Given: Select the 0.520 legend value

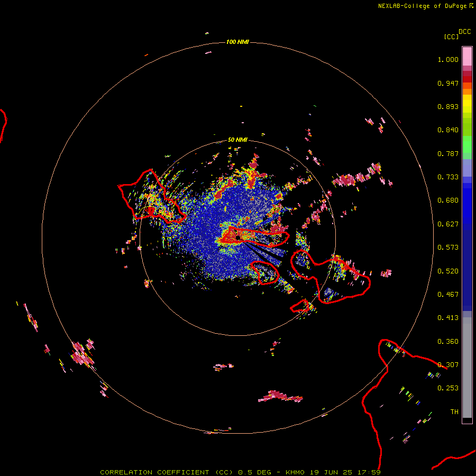Looking at the screenshot, I should click(448, 271).
